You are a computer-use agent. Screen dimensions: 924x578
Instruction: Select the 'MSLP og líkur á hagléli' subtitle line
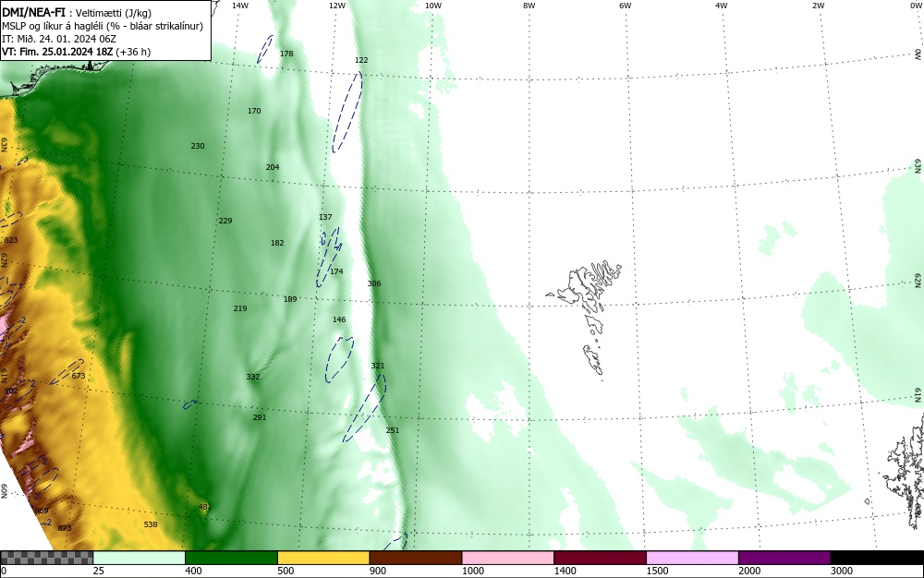[103, 26]
